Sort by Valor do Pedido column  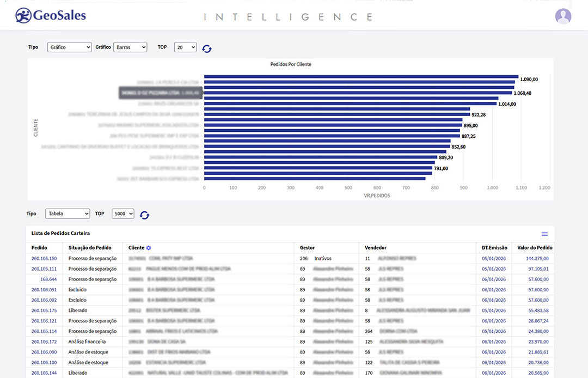click(535, 248)
